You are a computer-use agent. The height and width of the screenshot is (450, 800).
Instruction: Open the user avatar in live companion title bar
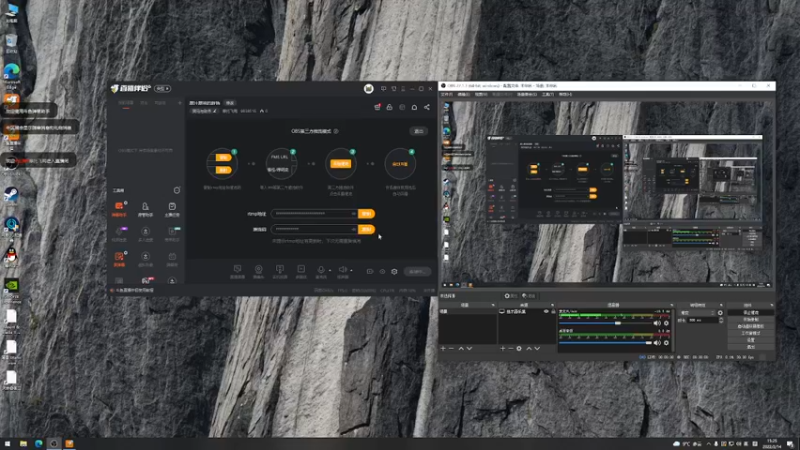click(x=368, y=89)
